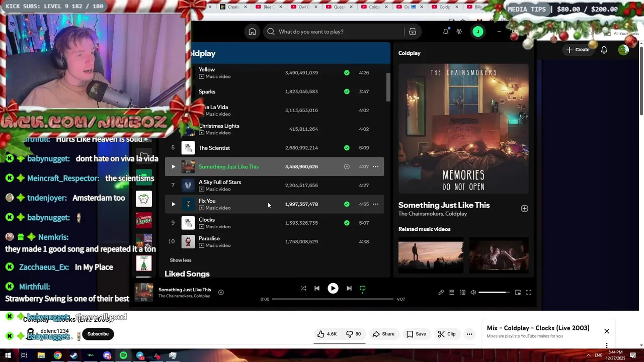Play the Something Just Like This row

(174, 167)
